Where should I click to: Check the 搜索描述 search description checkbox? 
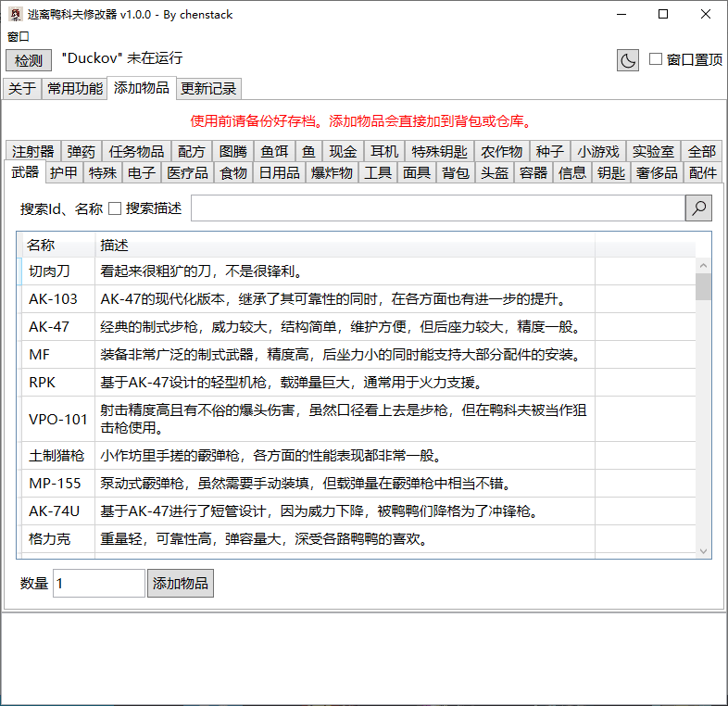(115, 208)
